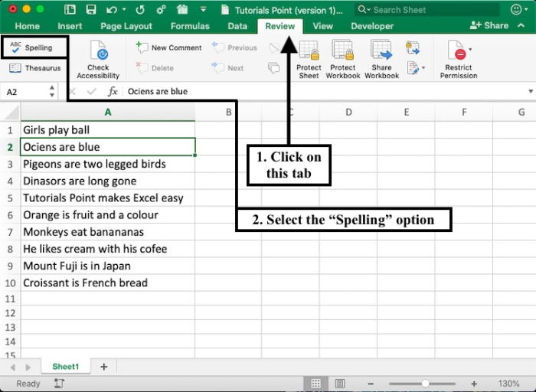Image resolution: width=536 pixels, height=392 pixels.
Task: Open the Developer tab
Action: click(372, 26)
